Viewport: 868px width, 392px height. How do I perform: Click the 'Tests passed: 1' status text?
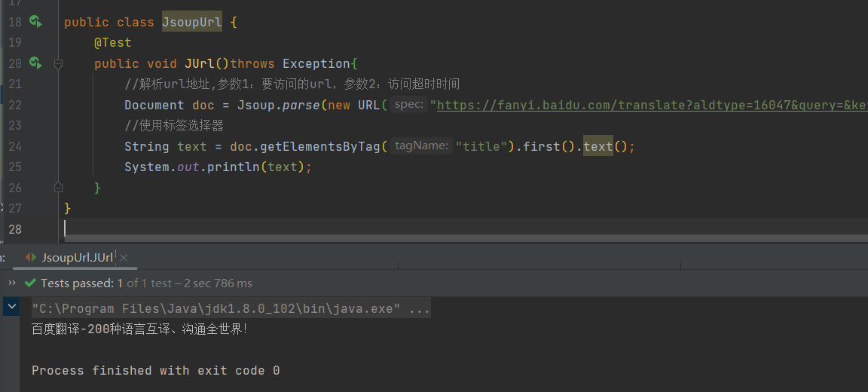pos(82,283)
